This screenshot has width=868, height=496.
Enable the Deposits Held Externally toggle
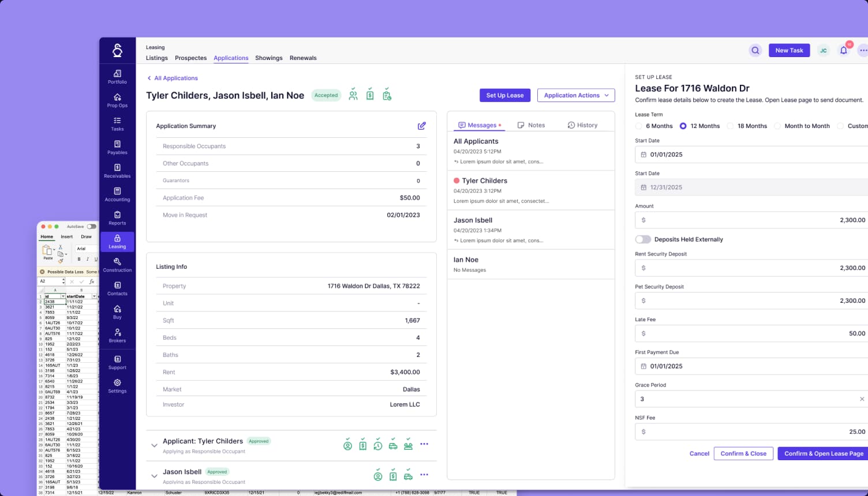(x=643, y=239)
